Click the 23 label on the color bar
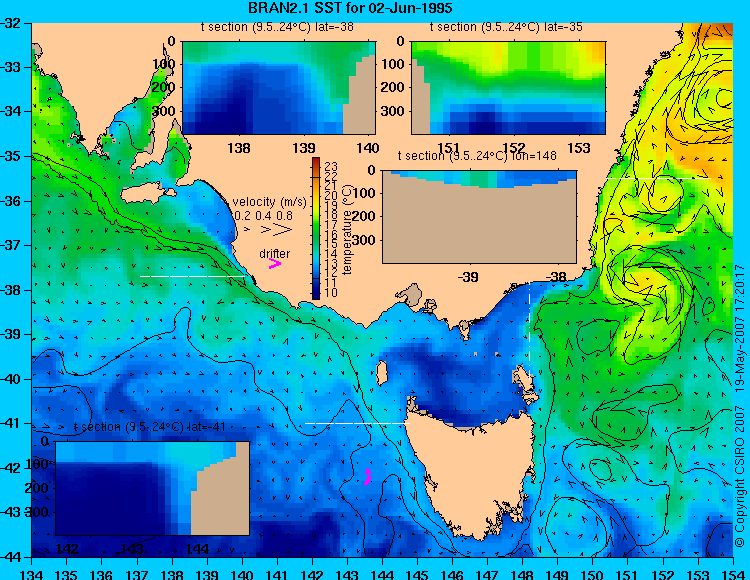Viewport: 750px width, 580px height. (x=331, y=166)
